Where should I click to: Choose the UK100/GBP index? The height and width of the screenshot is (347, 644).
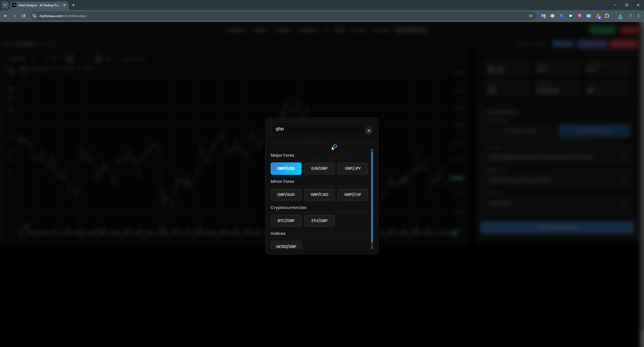pos(286,246)
